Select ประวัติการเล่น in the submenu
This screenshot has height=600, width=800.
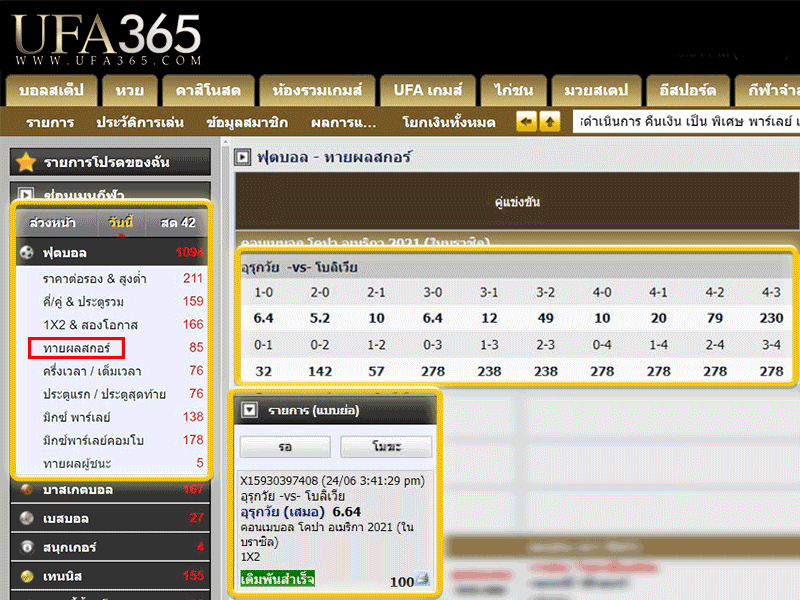tap(140, 122)
